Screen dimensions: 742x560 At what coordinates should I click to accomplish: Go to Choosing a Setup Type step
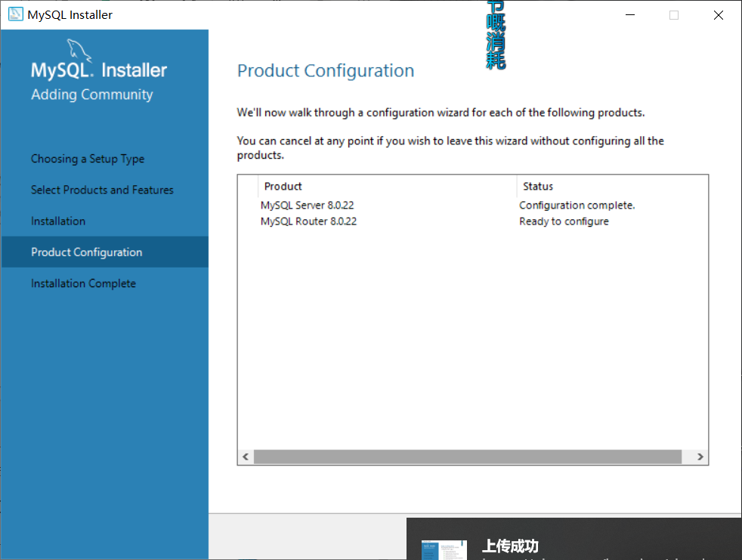pyautogui.click(x=88, y=159)
